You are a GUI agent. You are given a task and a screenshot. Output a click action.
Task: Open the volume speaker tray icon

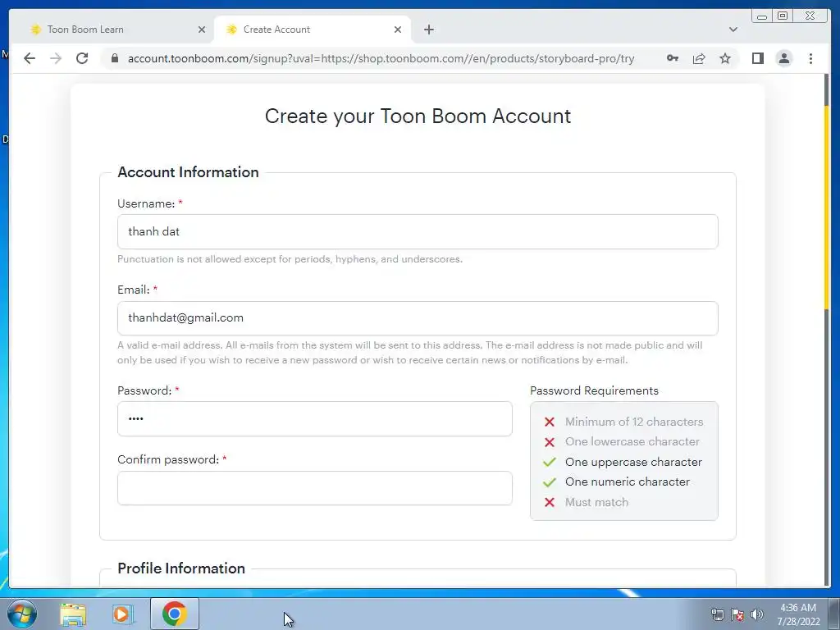click(x=757, y=614)
